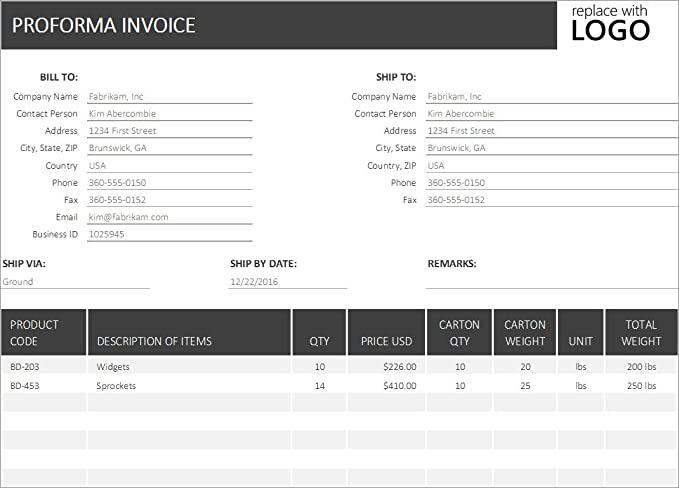Select the REMARKS: label
Screen dimensions: 679x488
tap(452, 263)
